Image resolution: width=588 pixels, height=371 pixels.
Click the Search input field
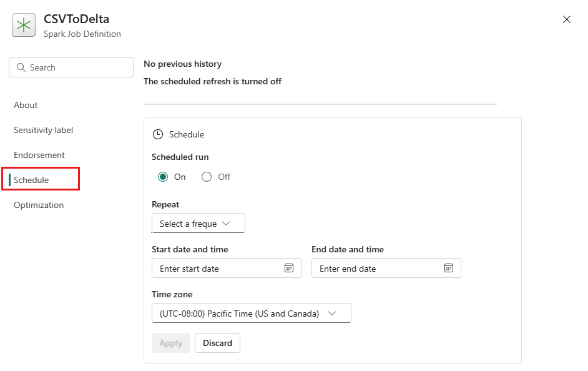coord(78,67)
